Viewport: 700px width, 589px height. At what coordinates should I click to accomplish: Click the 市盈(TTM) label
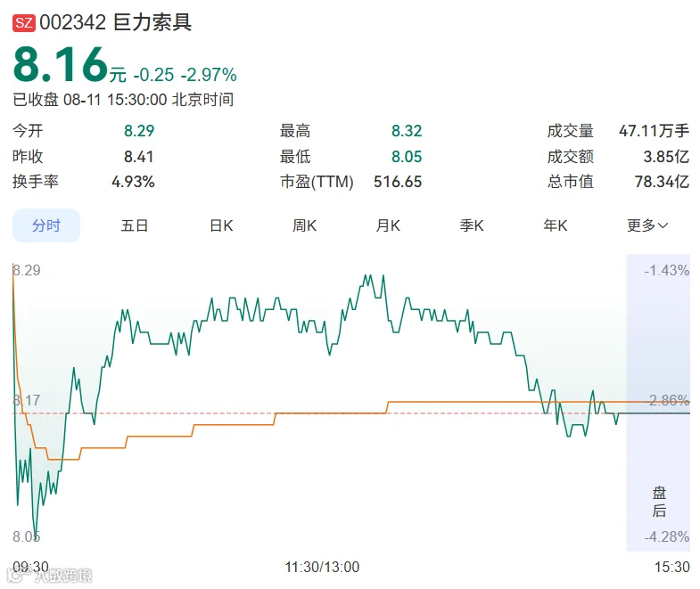pyautogui.click(x=317, y=182)
